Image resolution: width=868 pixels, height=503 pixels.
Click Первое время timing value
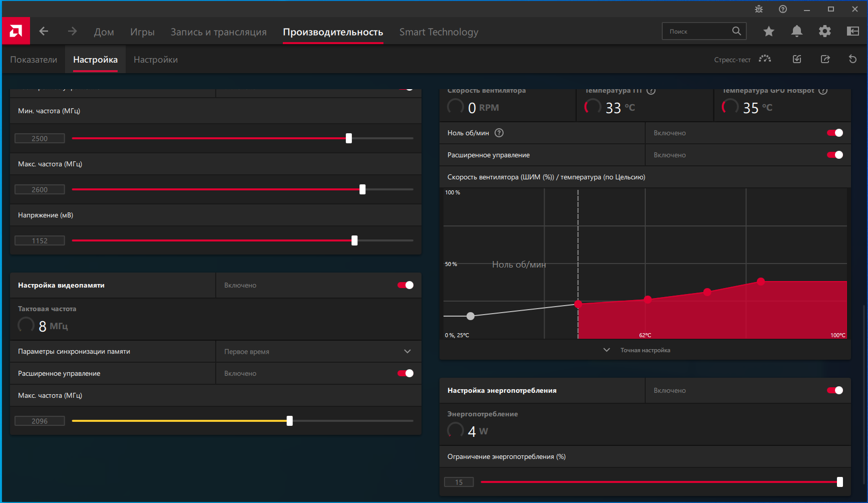247,352
